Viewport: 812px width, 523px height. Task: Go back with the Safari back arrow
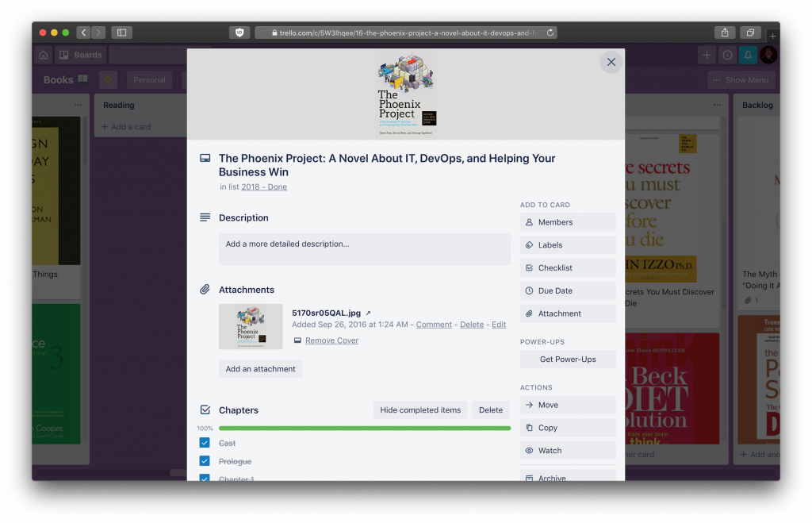pyautogui.click(x=83, y=33)
